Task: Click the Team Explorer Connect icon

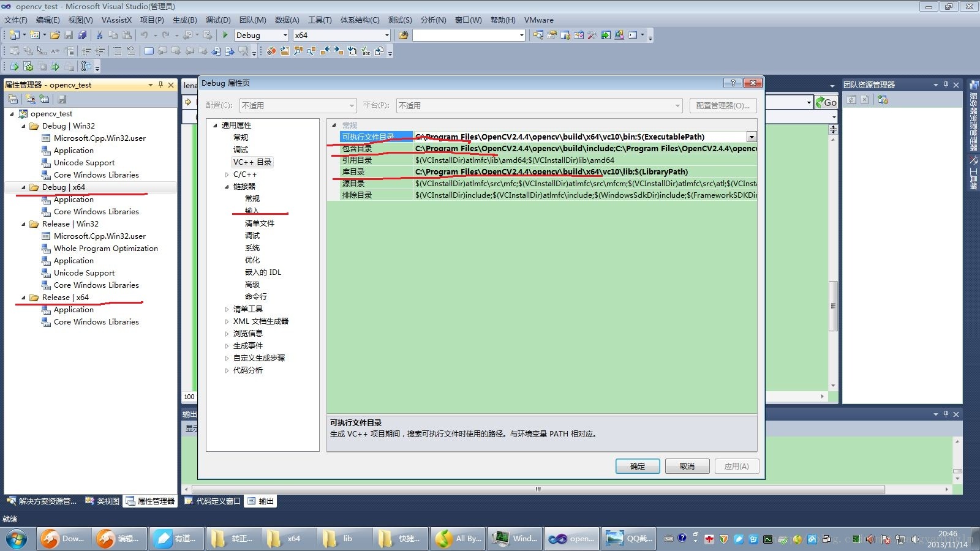Action: pos(883,99)
